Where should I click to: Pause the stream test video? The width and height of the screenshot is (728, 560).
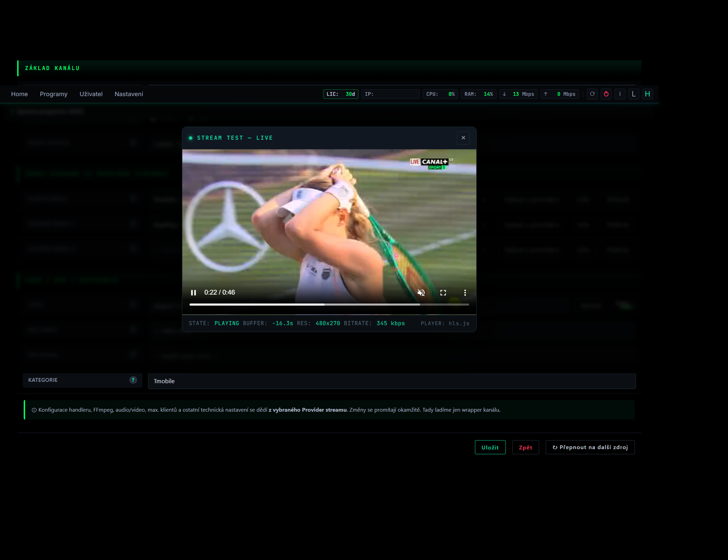point(193,293)
